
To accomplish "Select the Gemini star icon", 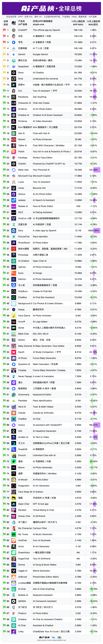I will 14,54.
